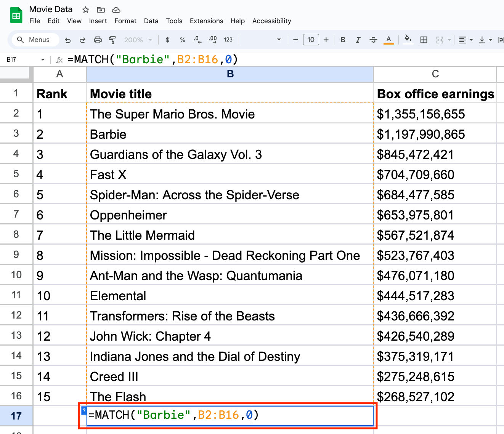Print the spreadsheet
The height and width of the screenshot is (434, 504).
(98, 40)
